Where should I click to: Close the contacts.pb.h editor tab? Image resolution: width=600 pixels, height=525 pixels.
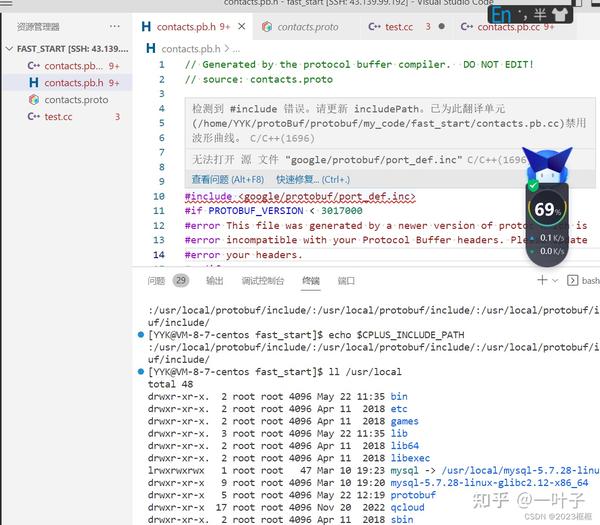tap(241, 26)
